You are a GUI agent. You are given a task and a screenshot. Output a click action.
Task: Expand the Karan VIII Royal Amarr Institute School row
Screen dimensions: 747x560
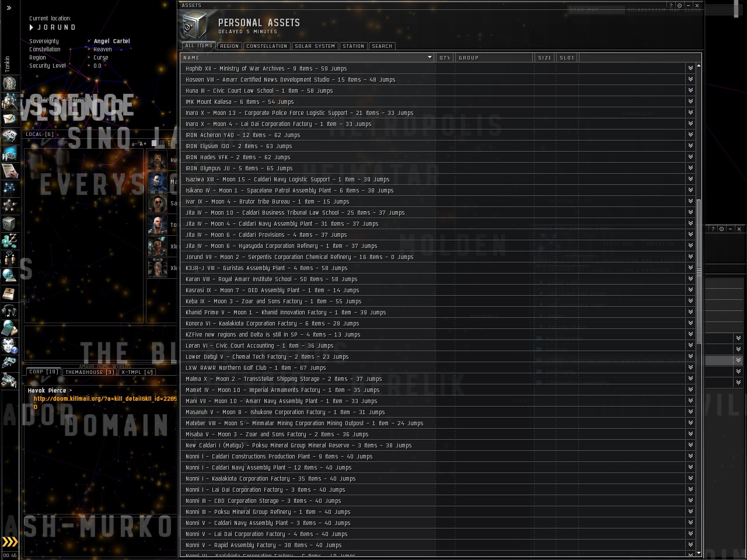click(690, 279)
